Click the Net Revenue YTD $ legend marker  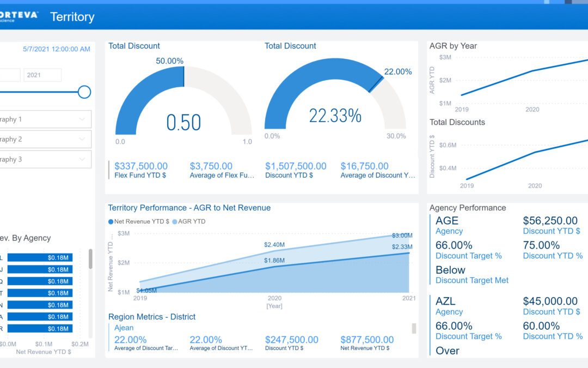click(x=111, y=222)
